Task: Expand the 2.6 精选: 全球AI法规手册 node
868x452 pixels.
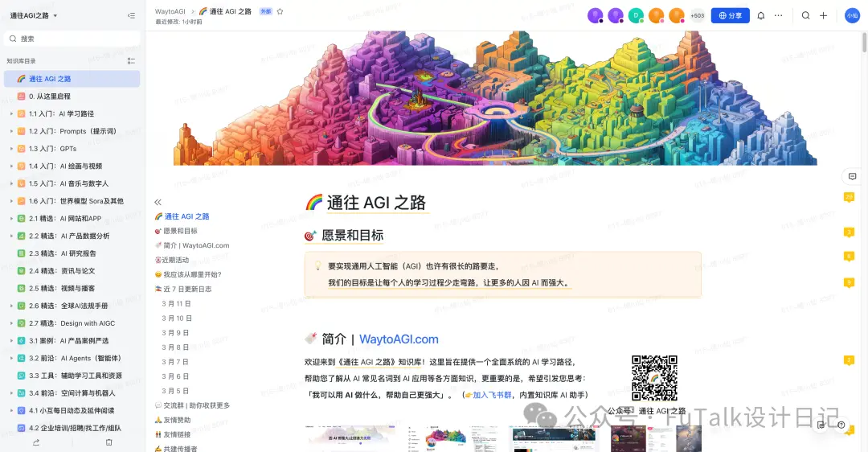Action: (11, 306)
